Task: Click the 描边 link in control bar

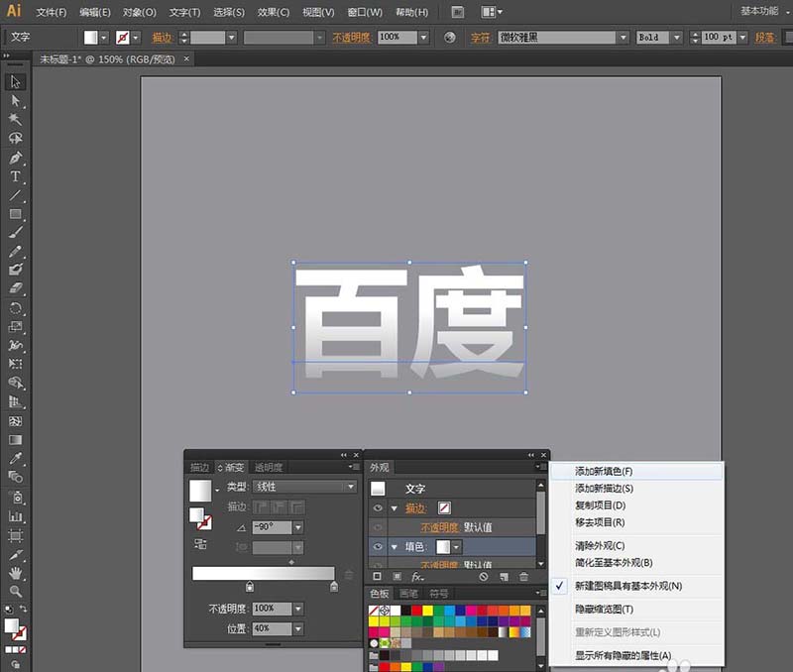Action: pos(162,38)
